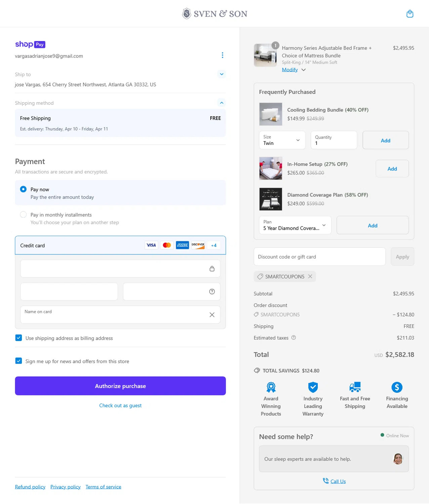Click the Online Now status indicator
The image size is (429, 504).
click(395, 435)
